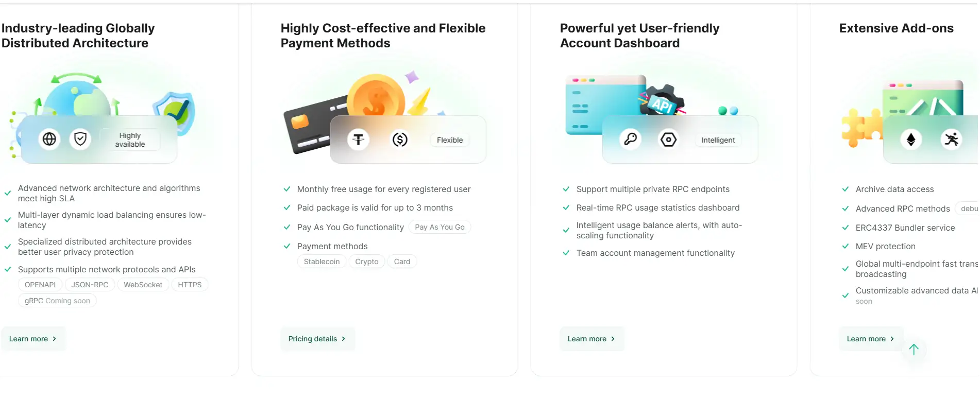Click the Ethereum diamond icon
Viewport: 980px width, 400px height.
(x=911, y=139)
